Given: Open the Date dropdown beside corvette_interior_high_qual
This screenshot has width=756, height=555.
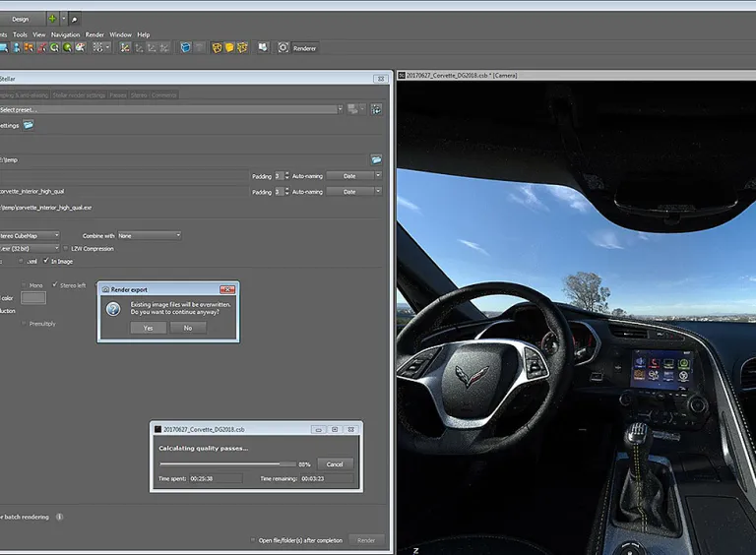Looking at the screenshot, I should [x=354, y=192].
